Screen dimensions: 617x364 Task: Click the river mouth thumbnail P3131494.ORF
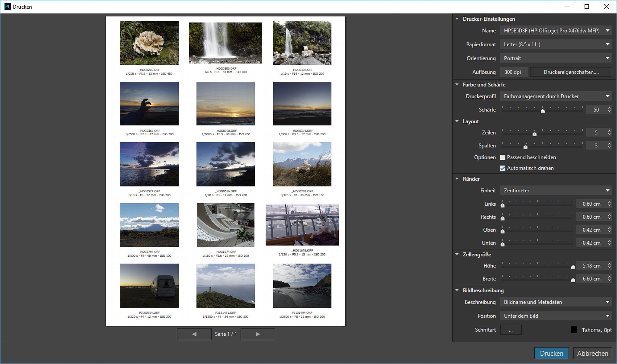pos(302,286)
